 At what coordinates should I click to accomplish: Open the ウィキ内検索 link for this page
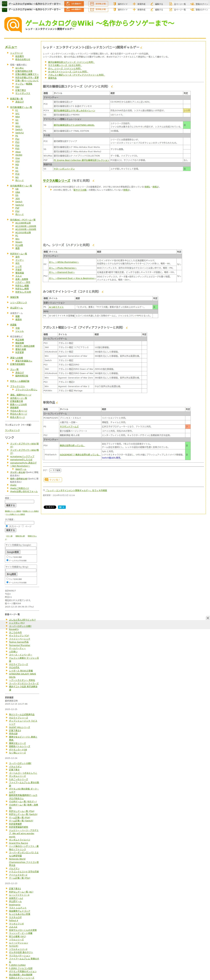click(76, 490)
